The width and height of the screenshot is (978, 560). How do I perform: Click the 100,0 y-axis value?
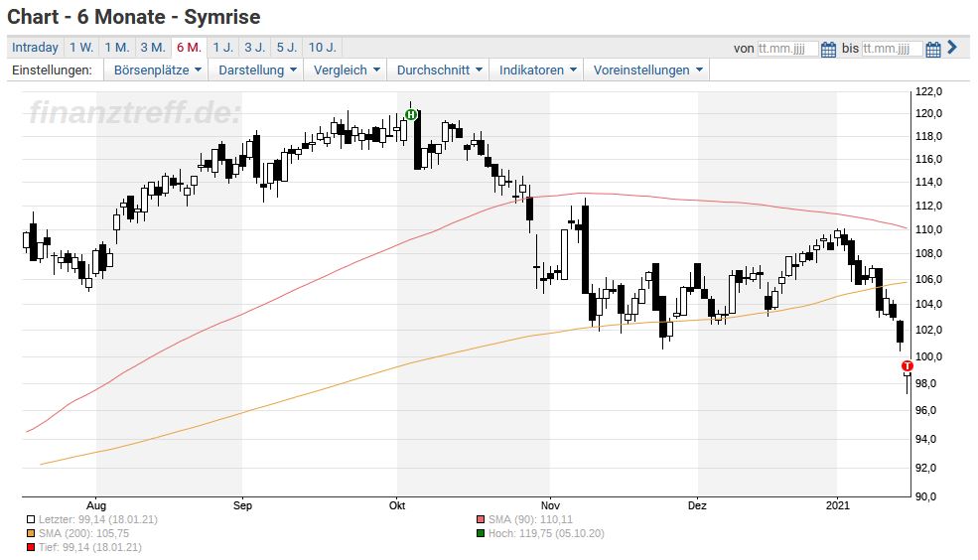pos(928,357)
